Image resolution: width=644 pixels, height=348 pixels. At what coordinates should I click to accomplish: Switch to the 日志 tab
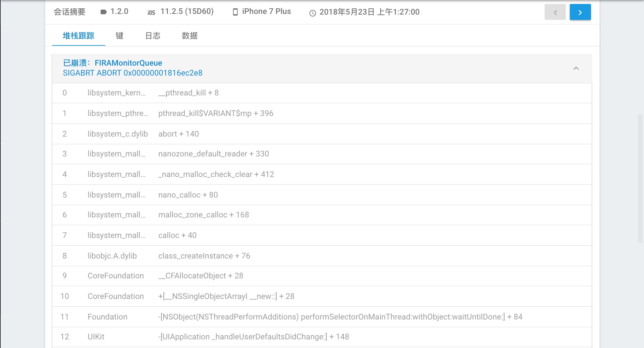153,36
